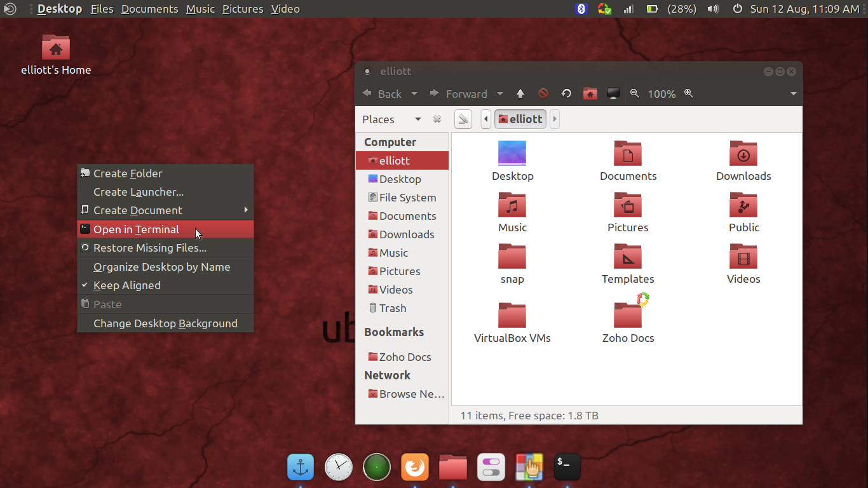Viewport: 868px width, 488px height.
Task: Select the Music folder icon
Action: tap(512, 205)
